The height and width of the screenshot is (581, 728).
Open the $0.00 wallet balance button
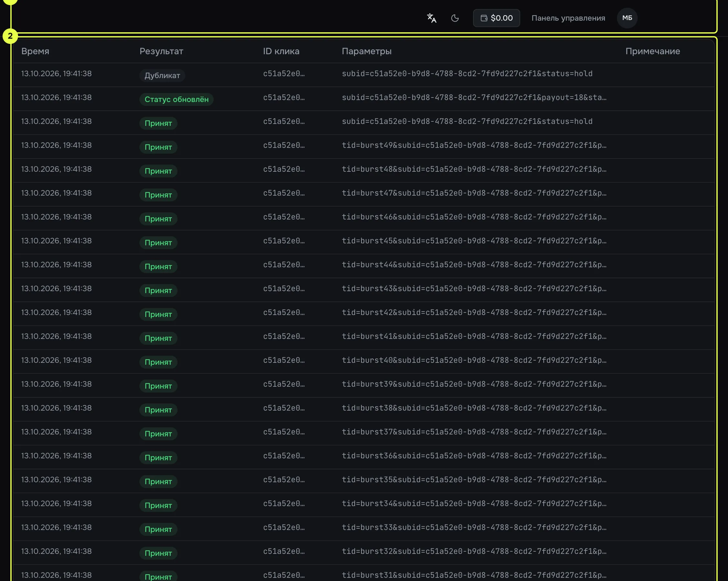pos(496,18)
